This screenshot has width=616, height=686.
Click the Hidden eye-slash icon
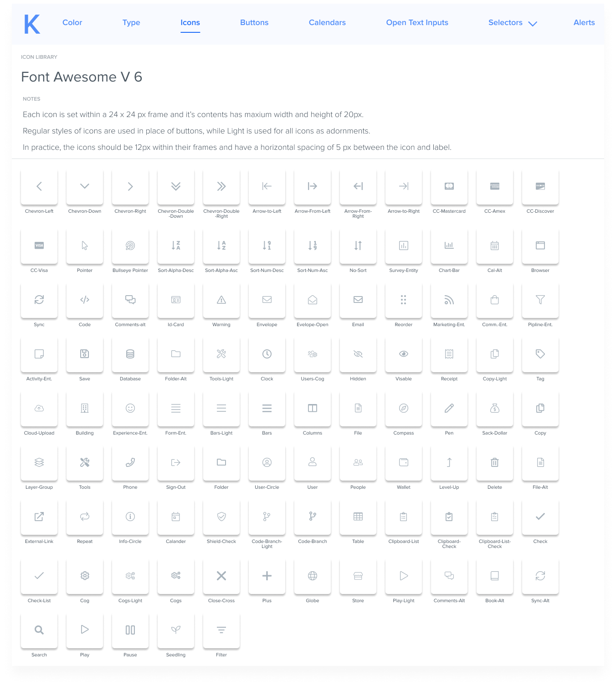coord(358,354)
